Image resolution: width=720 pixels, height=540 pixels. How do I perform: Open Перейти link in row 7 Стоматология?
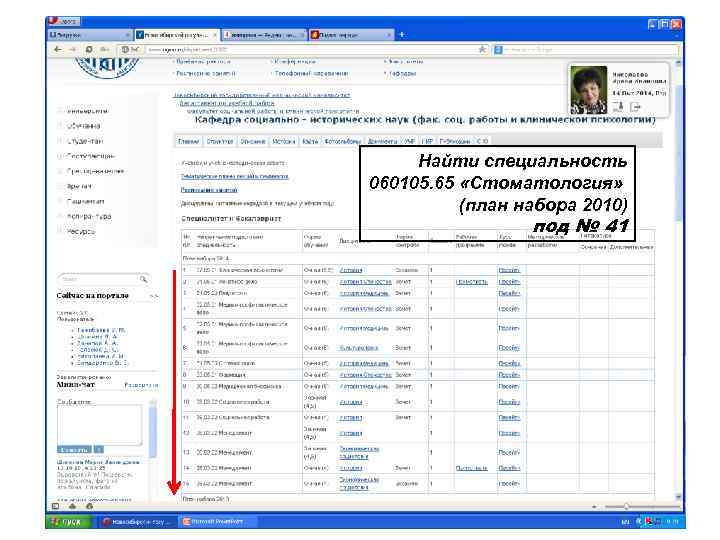(509, 363)
